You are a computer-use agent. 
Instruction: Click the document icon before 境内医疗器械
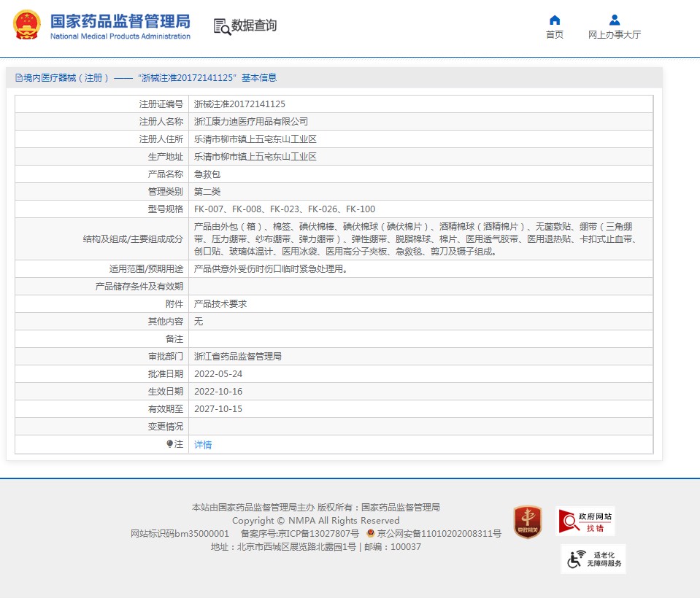pyautogui.click(x=19, y=78)
